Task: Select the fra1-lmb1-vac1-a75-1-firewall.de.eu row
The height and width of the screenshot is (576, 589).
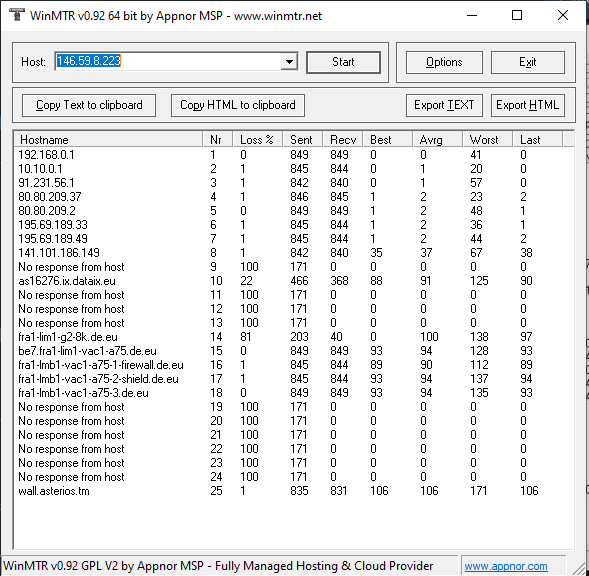Action: pyautogui.click(x=293, y=365)
